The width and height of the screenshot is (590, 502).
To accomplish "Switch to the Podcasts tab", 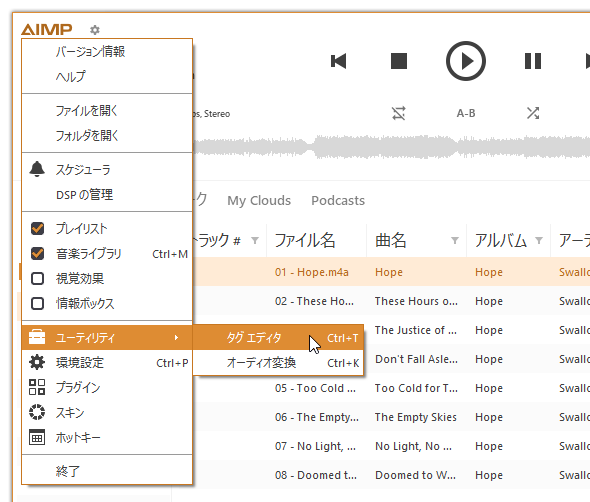I will 338,201.
